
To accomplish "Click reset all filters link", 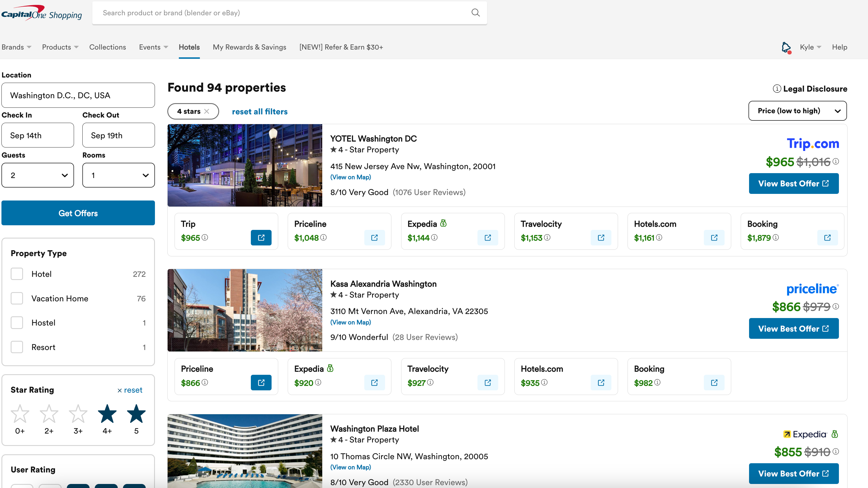I will pos(259,111).
